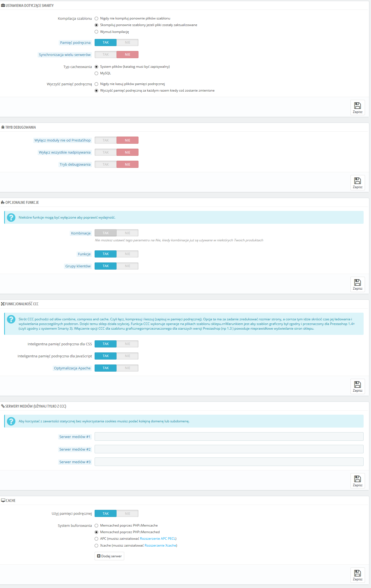Select 'Nigdy nie kompiluj ponownie plików szablonu'

96,19
